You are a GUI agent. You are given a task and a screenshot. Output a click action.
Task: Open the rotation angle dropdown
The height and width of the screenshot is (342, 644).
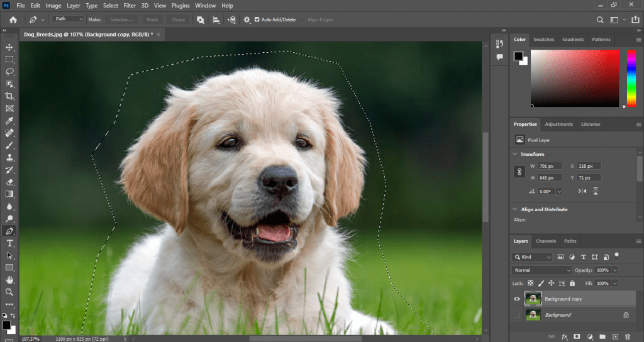click(559, 191)
